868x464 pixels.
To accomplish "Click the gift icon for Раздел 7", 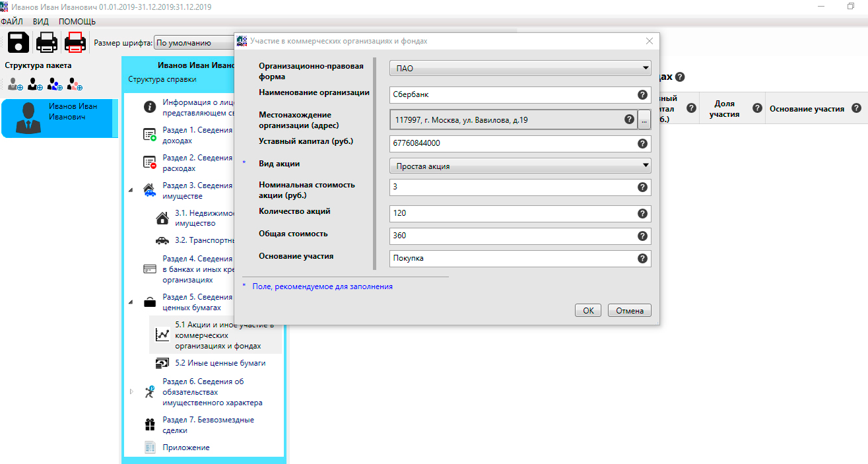I will [x=150, y=424].
